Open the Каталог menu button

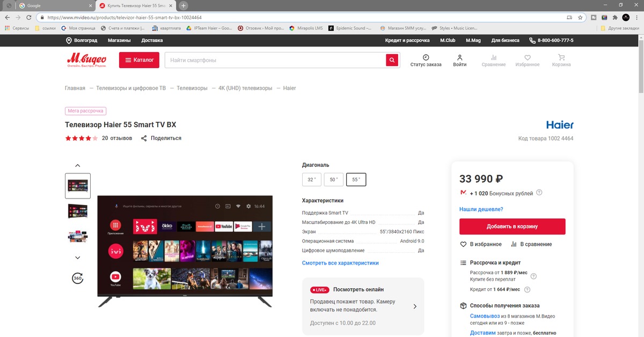[x=139, y=60]
